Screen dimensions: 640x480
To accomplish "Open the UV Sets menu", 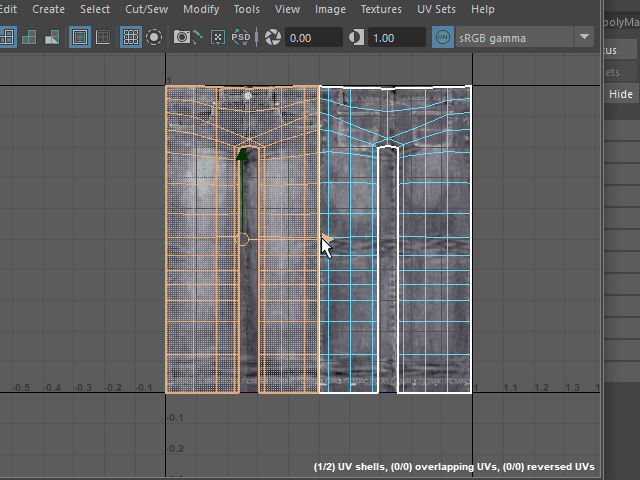I will click(x=435, y=9).
